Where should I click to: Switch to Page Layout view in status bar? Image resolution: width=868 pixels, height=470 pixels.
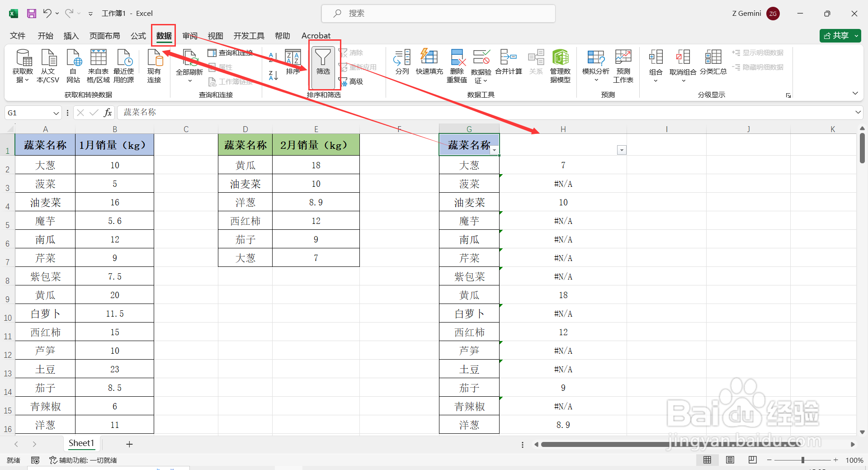[x=730, y=460]
